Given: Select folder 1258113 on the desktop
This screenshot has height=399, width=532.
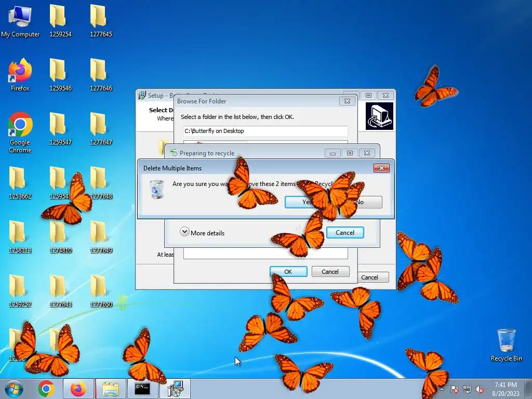Looking at the screenshot, I should tap(20, 237).
